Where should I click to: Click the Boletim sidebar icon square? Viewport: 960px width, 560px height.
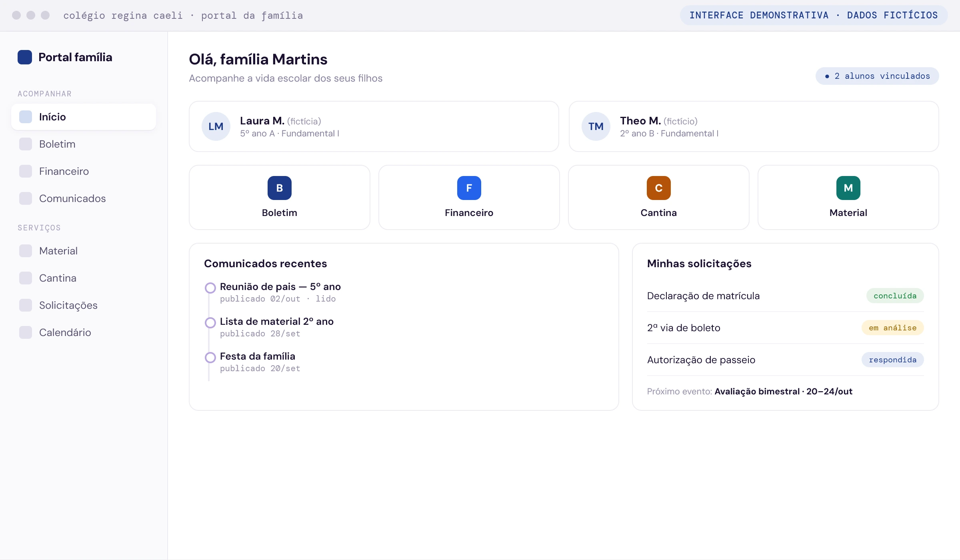[26, 144]
